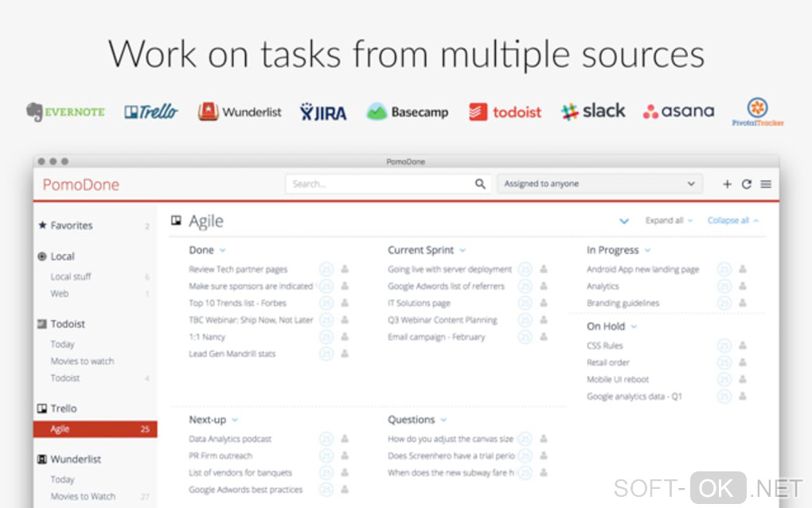This screenshot has width=812, height=508.
Task: Start timer for Q3 Webinar Content Planning
Action: click(x=525, y=320)
